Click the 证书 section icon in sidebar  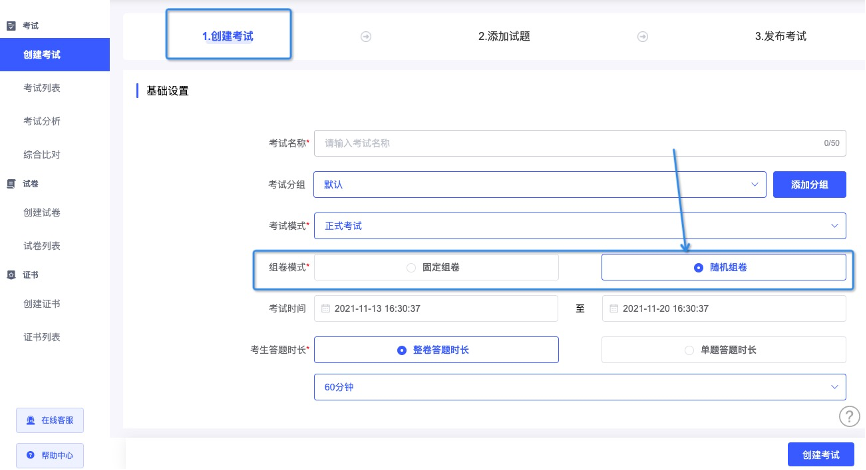[x=11, y=275]
